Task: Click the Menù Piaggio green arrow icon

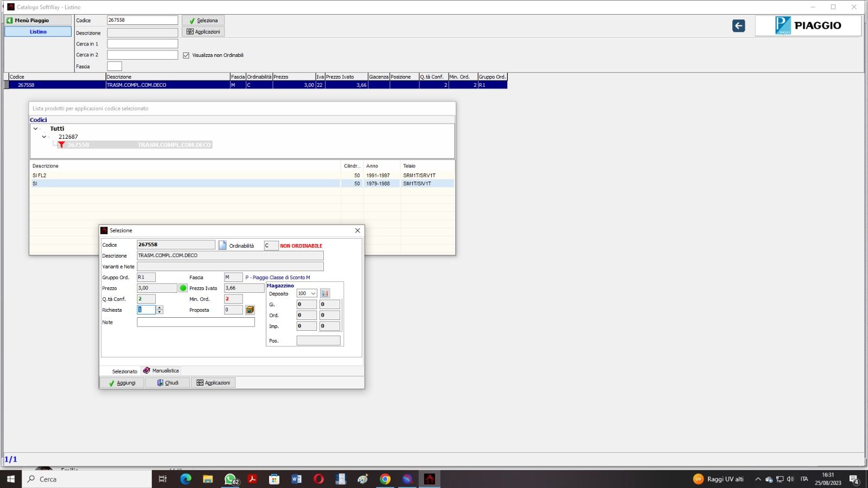Action: [10, 20]
